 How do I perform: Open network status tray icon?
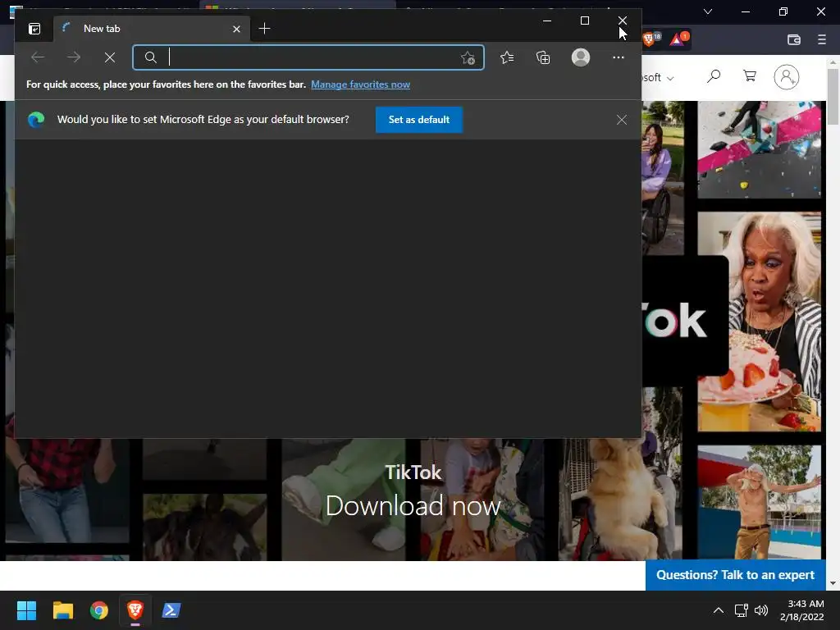741,610
